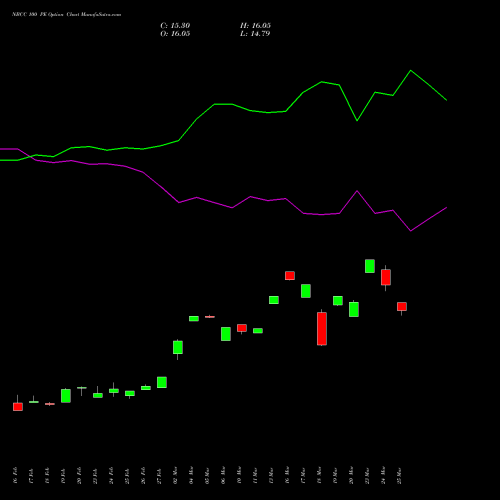Select the green candle for 06 Mar
500x500 pixels.
click(226, 334)
